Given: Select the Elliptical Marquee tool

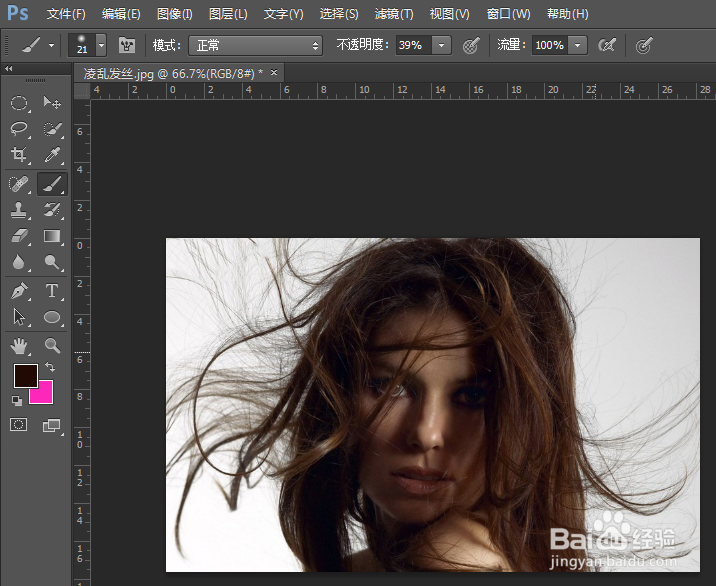Looking at the screenshot, I should pyautogui.click(x=19, y=103).
